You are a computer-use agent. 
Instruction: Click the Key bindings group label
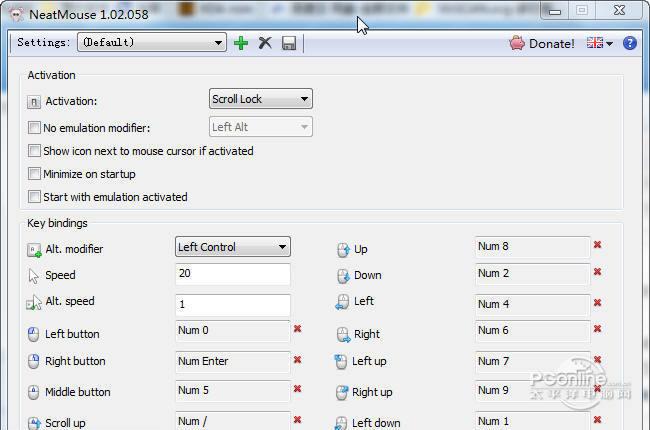point(57,223)
